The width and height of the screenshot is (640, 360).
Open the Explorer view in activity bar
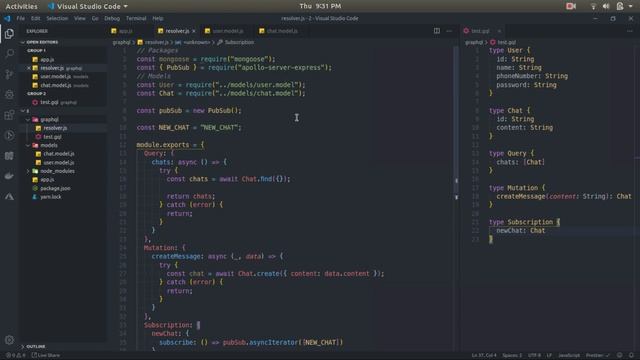9,33
